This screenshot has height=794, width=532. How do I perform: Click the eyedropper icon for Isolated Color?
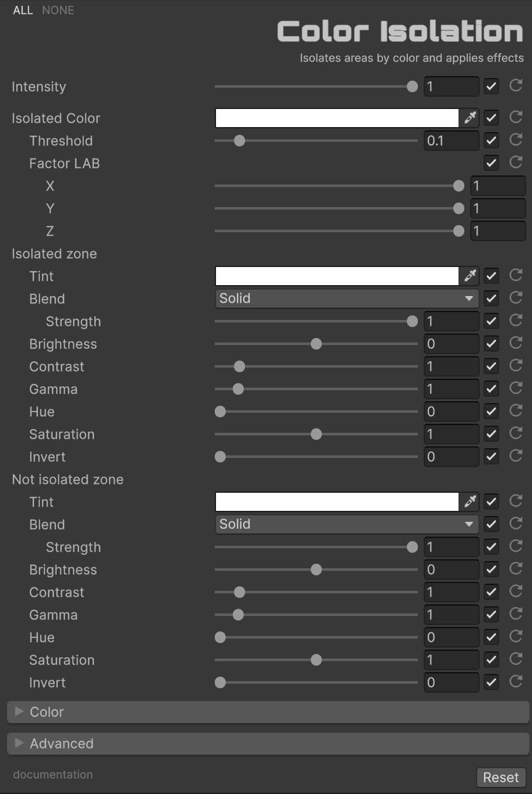pos(470,118)
